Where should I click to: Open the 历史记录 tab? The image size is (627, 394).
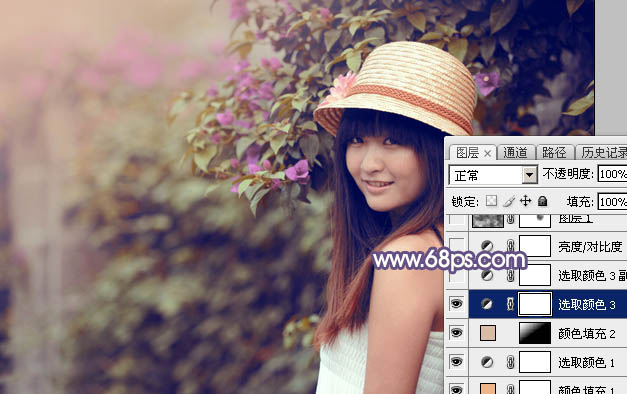pyautogui.click(x=603, y=153)
